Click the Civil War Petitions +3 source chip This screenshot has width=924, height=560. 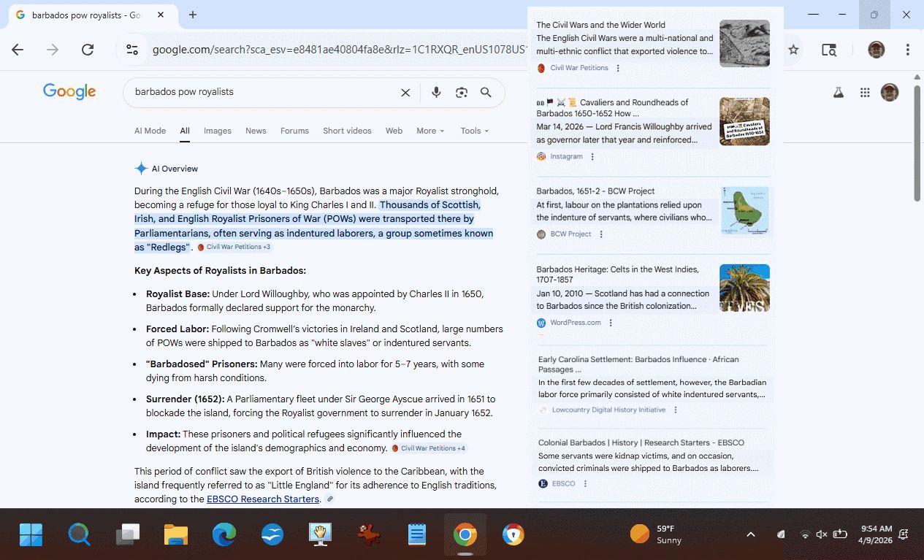234,248
